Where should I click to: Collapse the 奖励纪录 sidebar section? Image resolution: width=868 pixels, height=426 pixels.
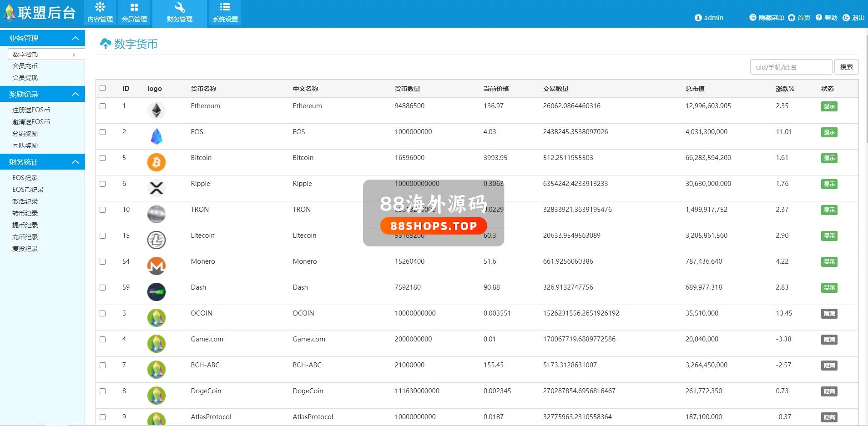(76, 95)
